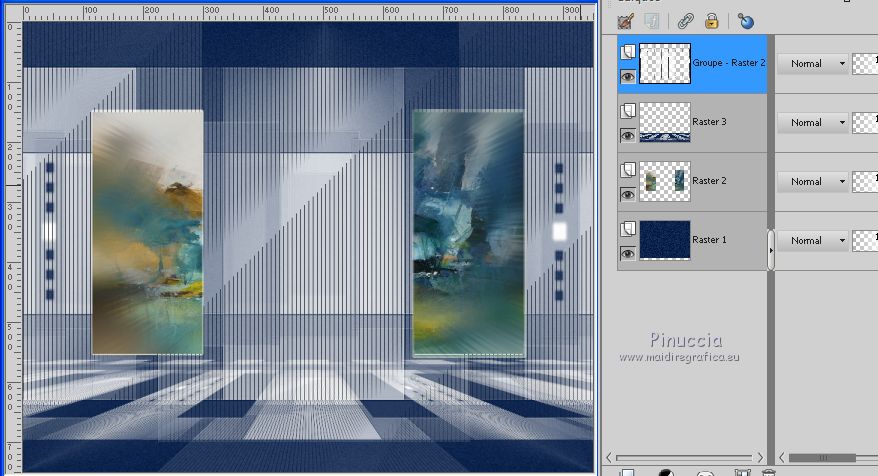Open Normal blend mode dropdown for Raster 2

(x=812, y=181)
